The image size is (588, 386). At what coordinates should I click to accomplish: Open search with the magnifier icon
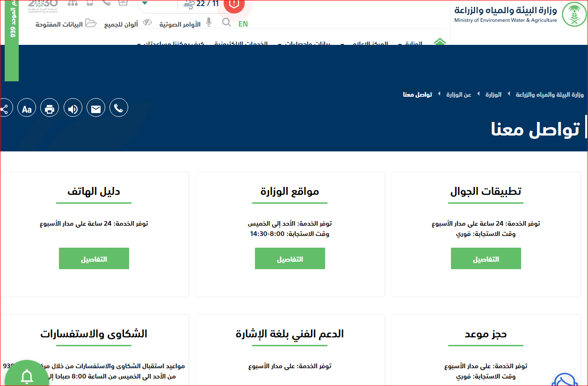coord(226,23)
